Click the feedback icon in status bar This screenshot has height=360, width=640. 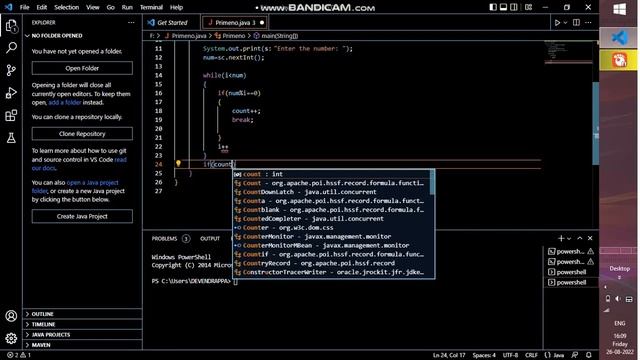click(x=575, y=355)
